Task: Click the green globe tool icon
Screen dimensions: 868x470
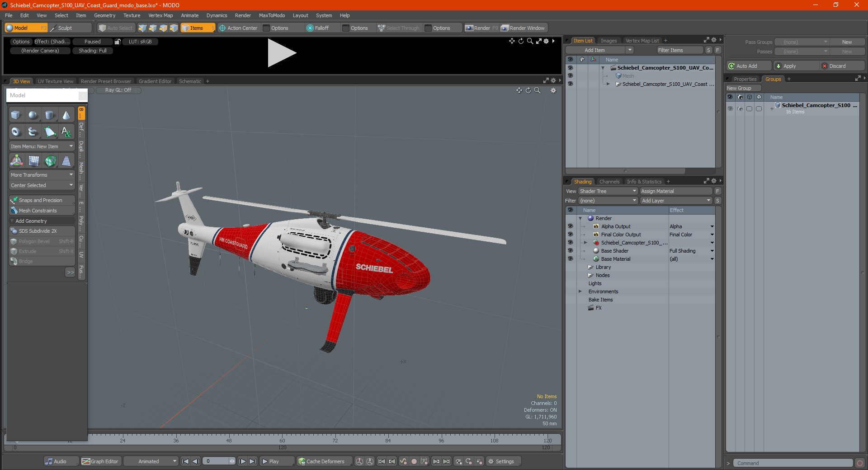Action: (50, 160)
